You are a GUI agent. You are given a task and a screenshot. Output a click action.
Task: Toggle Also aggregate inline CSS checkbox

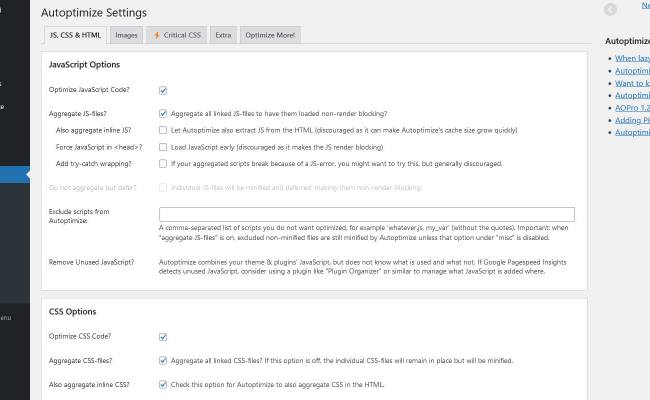(x=163, y=385)
